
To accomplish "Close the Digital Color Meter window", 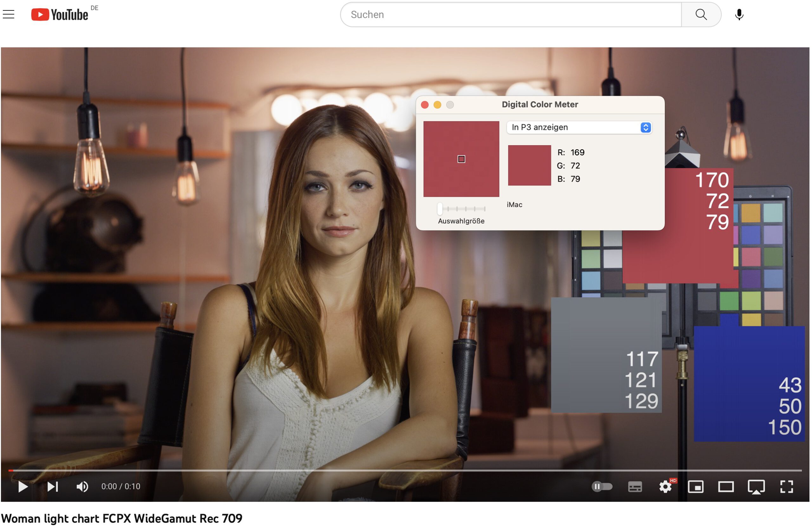I will click(425, 105).
